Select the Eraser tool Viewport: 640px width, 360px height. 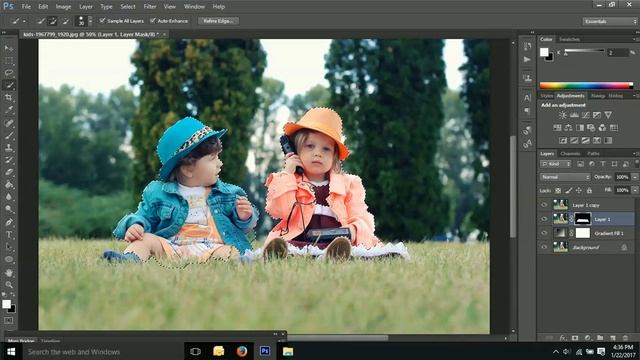pos(9,172)
